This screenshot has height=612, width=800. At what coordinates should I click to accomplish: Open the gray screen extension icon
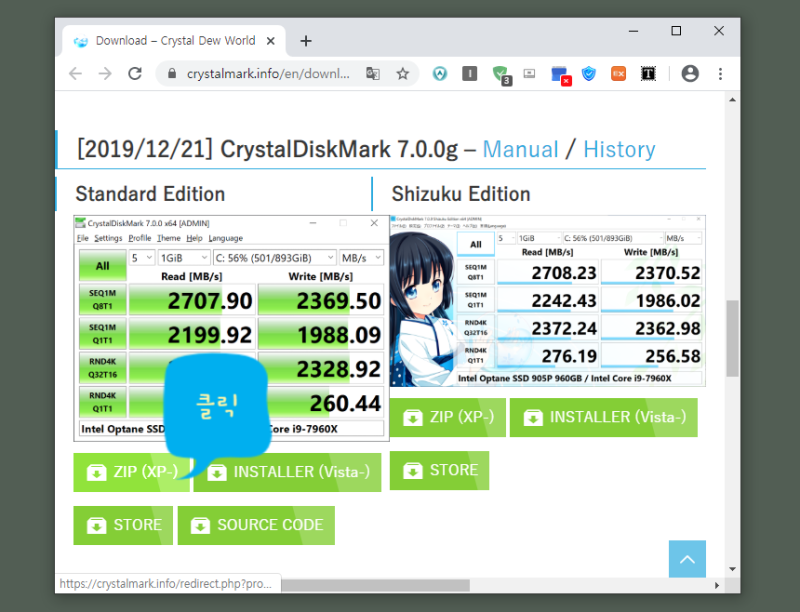click(529, 74)
